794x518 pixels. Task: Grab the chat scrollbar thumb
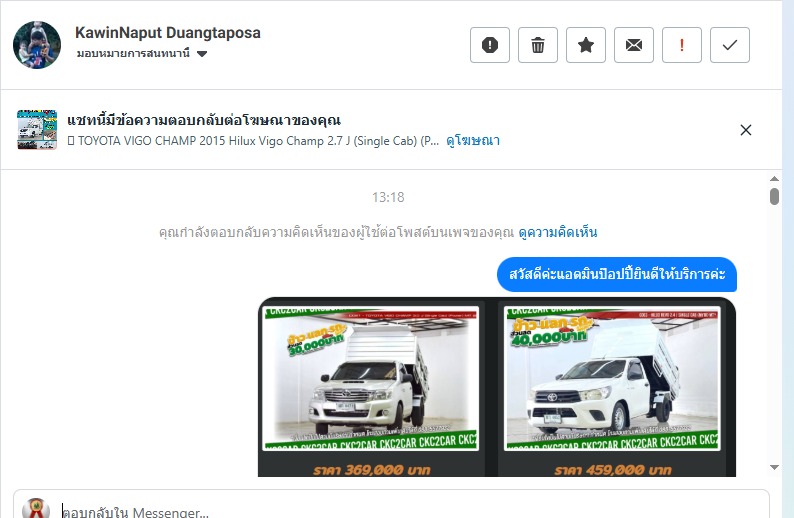[774, 196]
